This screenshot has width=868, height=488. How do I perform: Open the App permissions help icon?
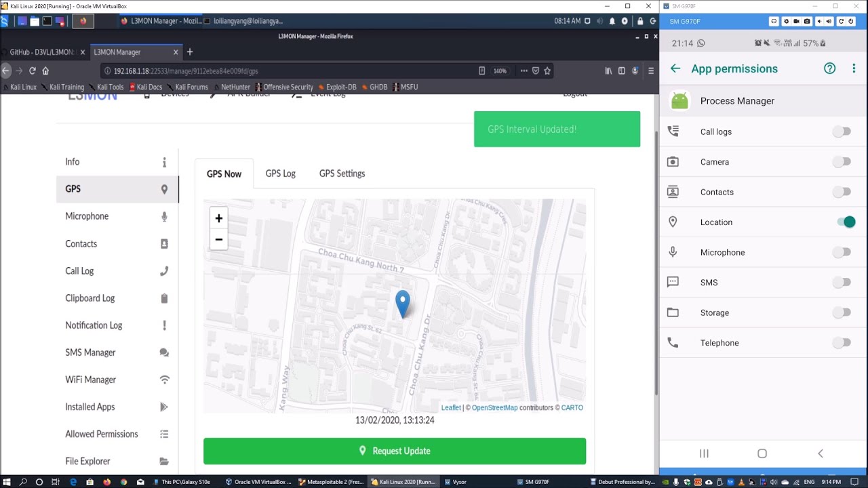829,68
